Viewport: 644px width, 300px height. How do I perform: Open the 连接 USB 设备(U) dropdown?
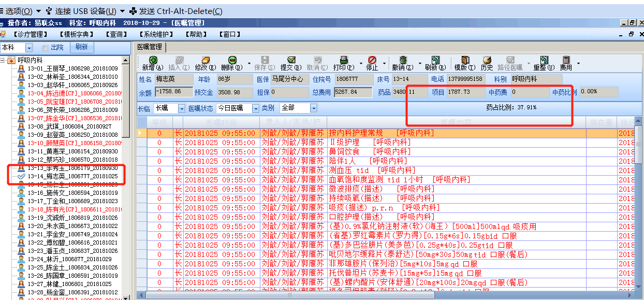(x=85, y=11)
